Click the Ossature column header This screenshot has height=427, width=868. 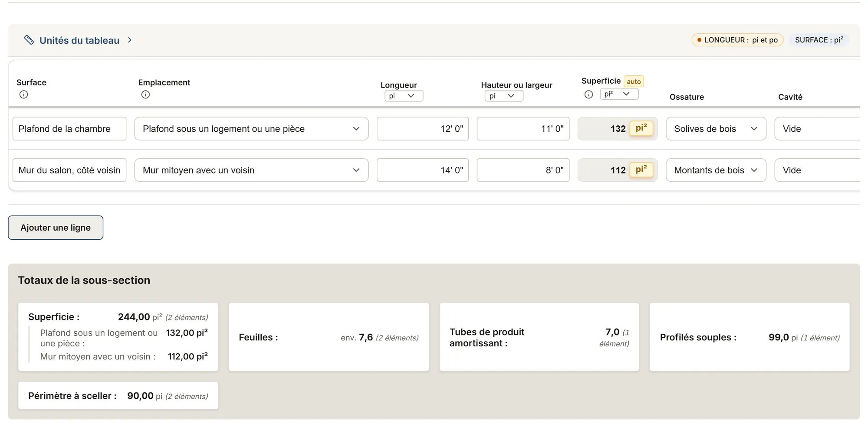[x=687, y=97]
